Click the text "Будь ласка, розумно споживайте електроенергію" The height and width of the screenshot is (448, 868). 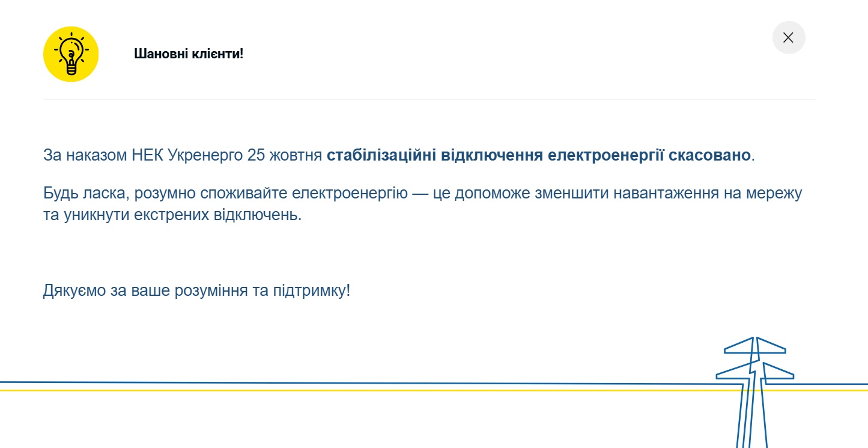pos(226,194)
